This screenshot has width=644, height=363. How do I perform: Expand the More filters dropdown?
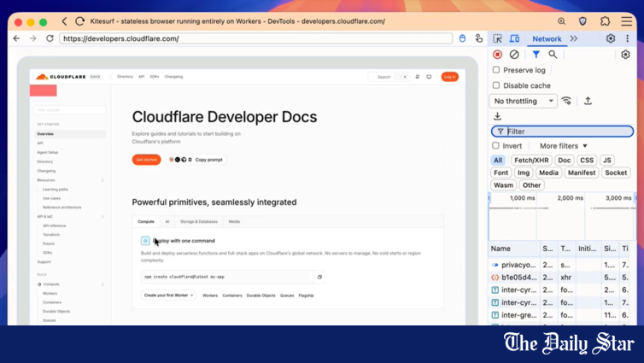564,146
